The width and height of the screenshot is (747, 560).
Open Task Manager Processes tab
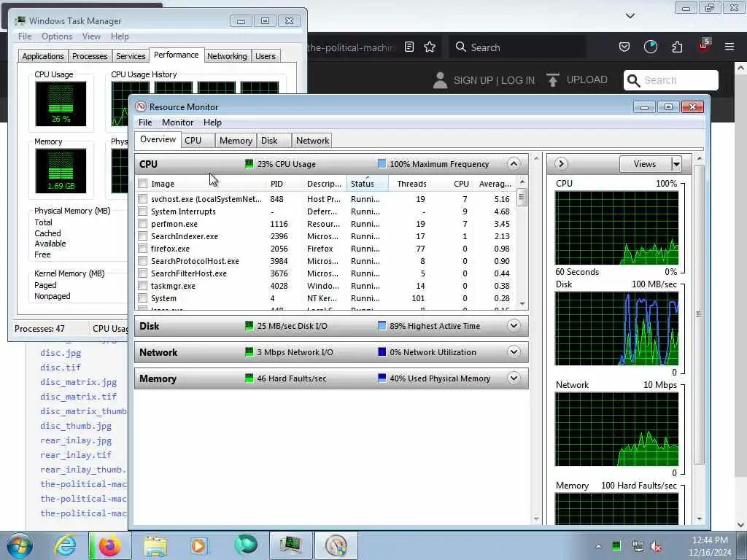coord(90,56)
